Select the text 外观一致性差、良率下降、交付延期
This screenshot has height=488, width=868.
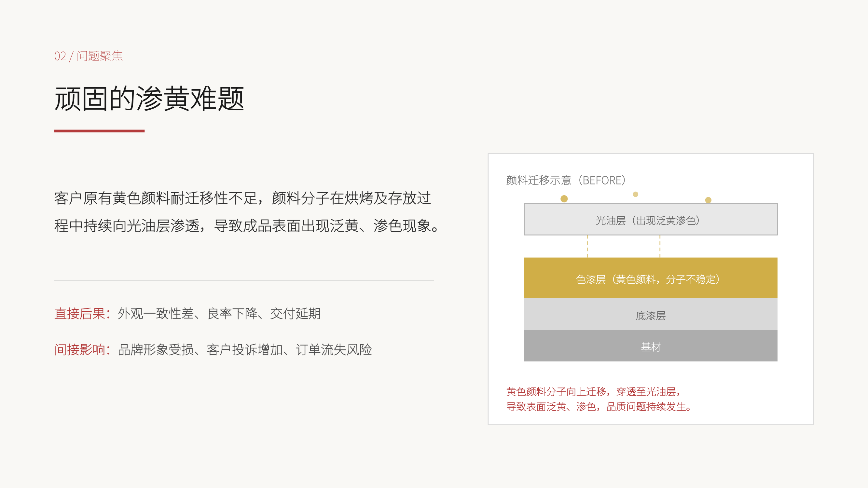[x=219, y=314]
